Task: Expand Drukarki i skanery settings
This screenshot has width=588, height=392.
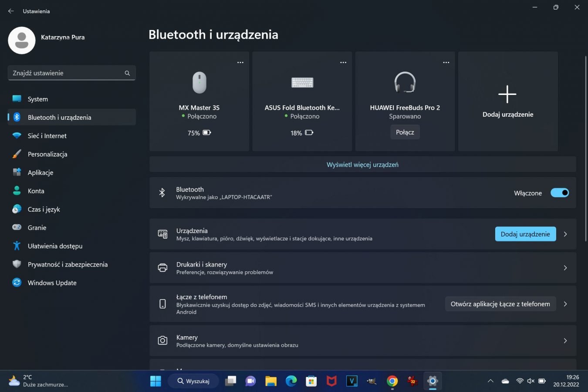Action: coord(565,268)
